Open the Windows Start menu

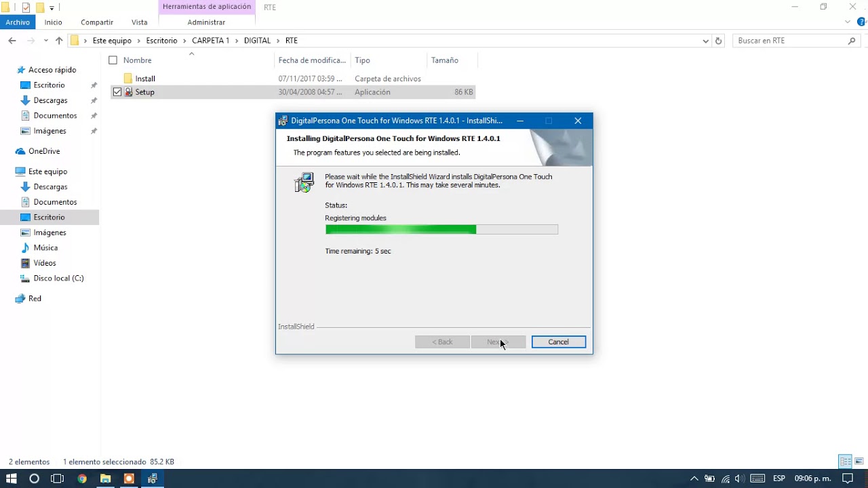coord(12,479)
